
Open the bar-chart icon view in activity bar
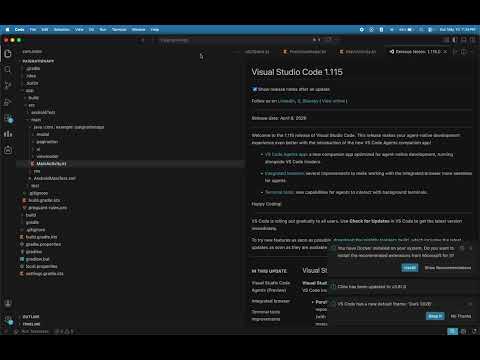click(x=8, y=134)
